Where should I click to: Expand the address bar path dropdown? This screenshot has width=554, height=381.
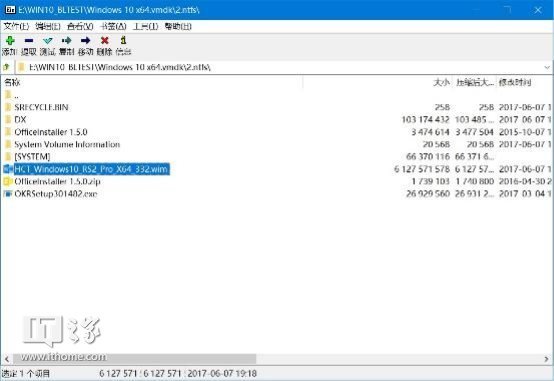(x=547, y=67)
